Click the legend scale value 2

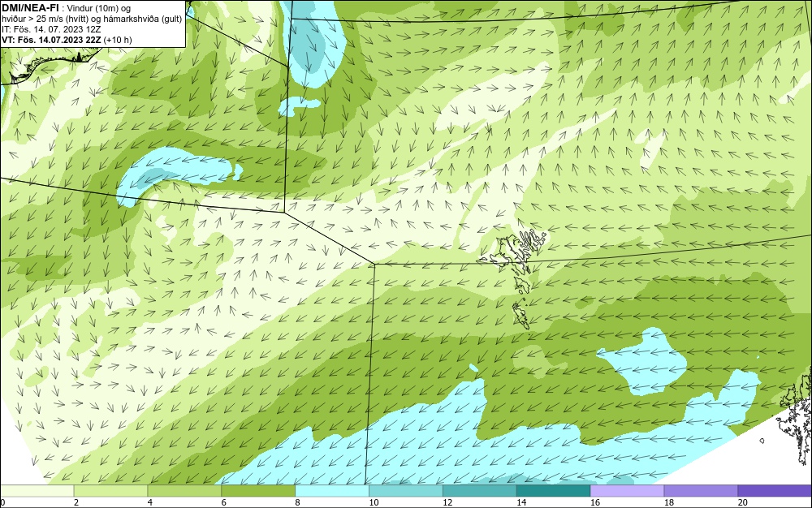coord(76,502)
